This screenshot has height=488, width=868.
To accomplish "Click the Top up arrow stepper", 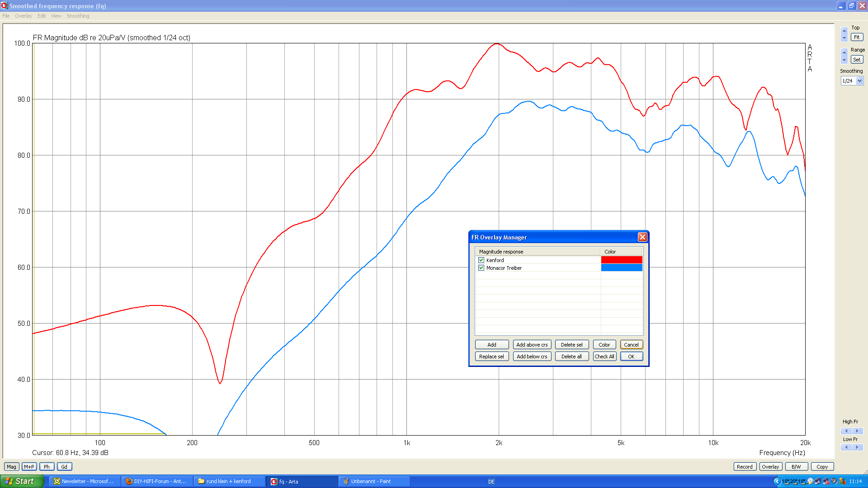I will 844,31.
